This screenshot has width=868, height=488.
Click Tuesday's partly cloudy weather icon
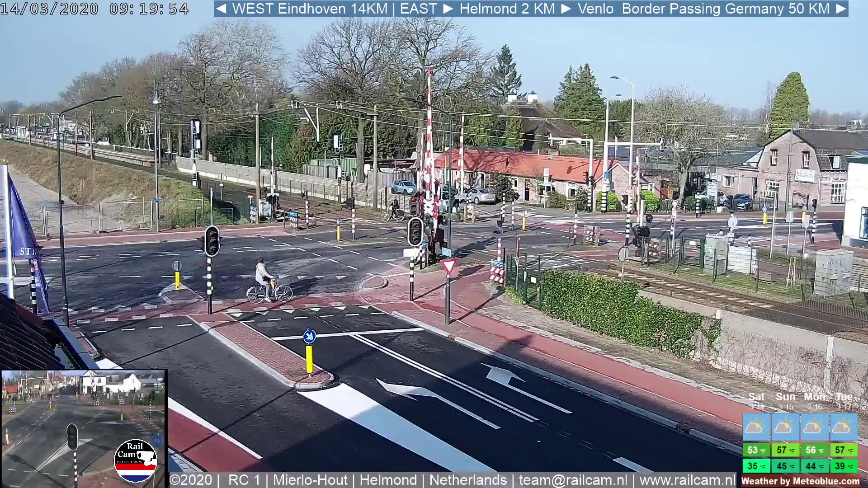pyautogui.click(x=843, y=427)
